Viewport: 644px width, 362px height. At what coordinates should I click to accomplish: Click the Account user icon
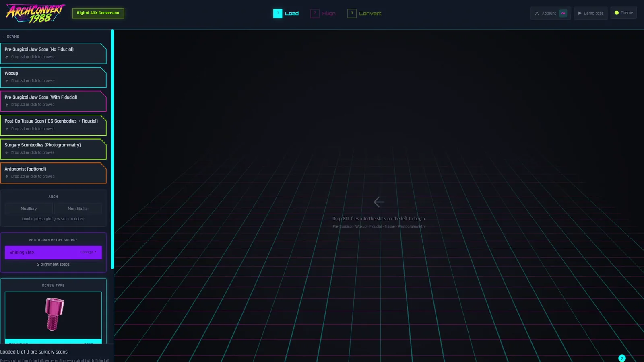click(x=537, y=13)
